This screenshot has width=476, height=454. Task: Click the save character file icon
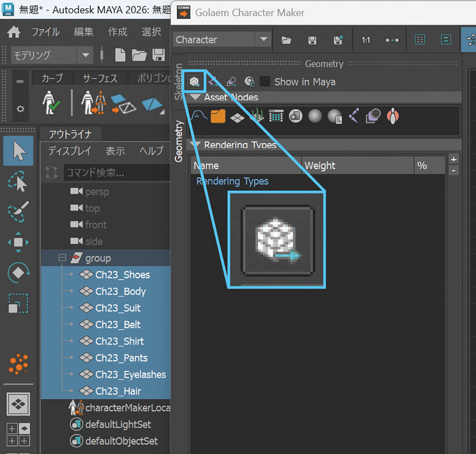(312, 40)
